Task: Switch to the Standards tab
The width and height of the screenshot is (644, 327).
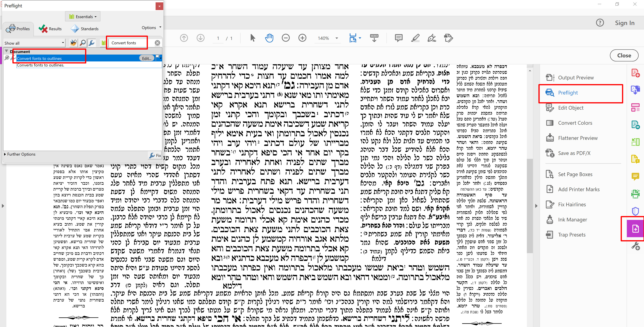Action: (x=85, y=29)
